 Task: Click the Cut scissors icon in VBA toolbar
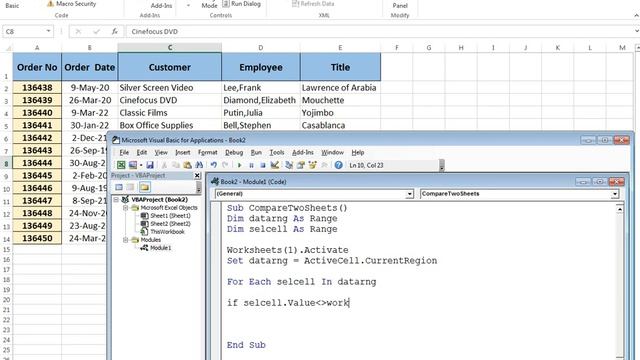(x=164, y=165)
